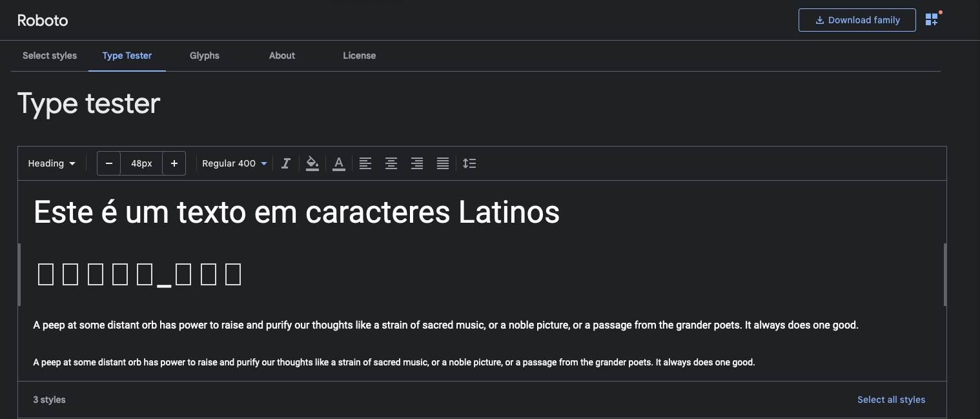
Task: Justify the text alignment
Action: coord(443,163)
